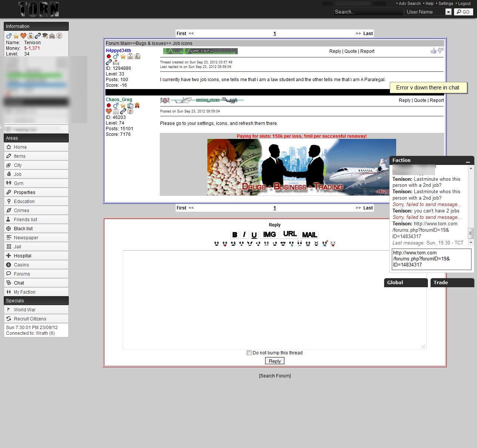Insert the first smiley emoticon
Screen dimensions: 477x448
pyautogui.click(x=216, y=244)
